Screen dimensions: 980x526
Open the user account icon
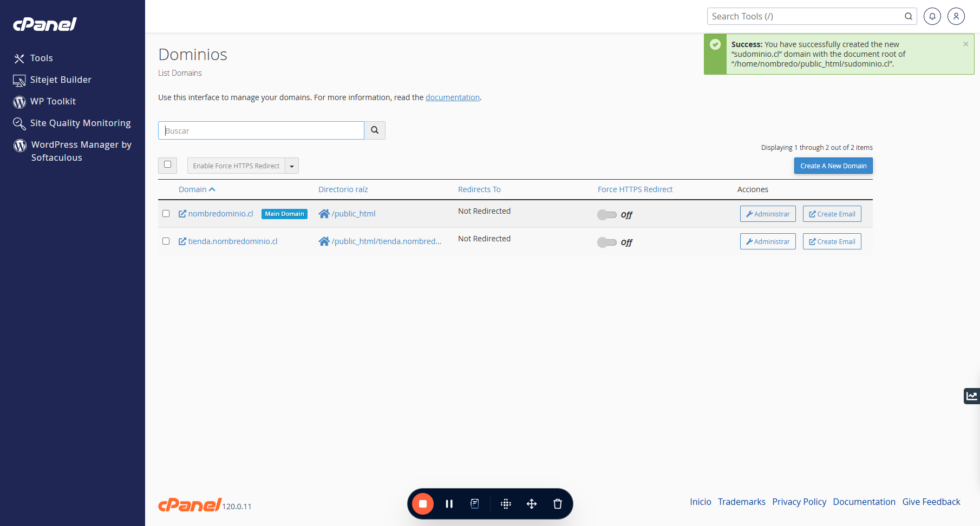[956, 16]
